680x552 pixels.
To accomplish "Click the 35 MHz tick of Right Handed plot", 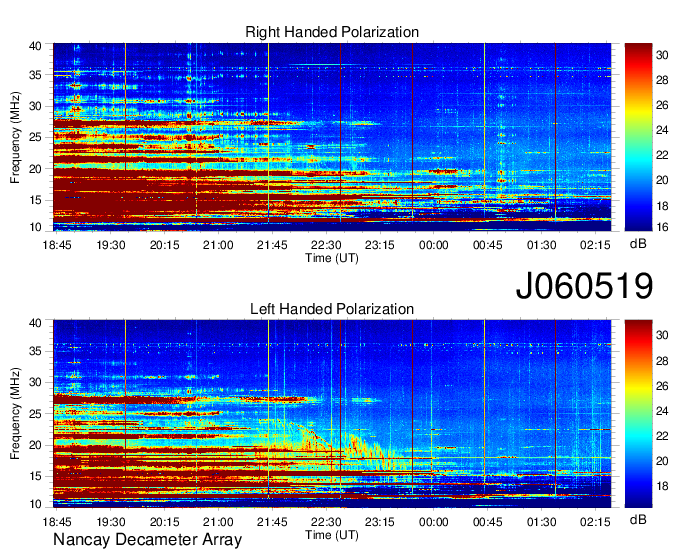I will (35, 75).
